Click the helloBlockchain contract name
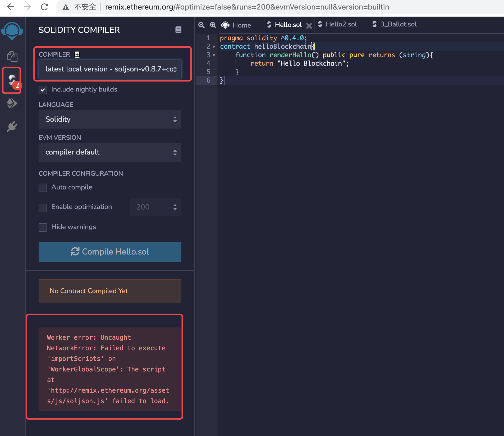 click(x=283, y=46)
